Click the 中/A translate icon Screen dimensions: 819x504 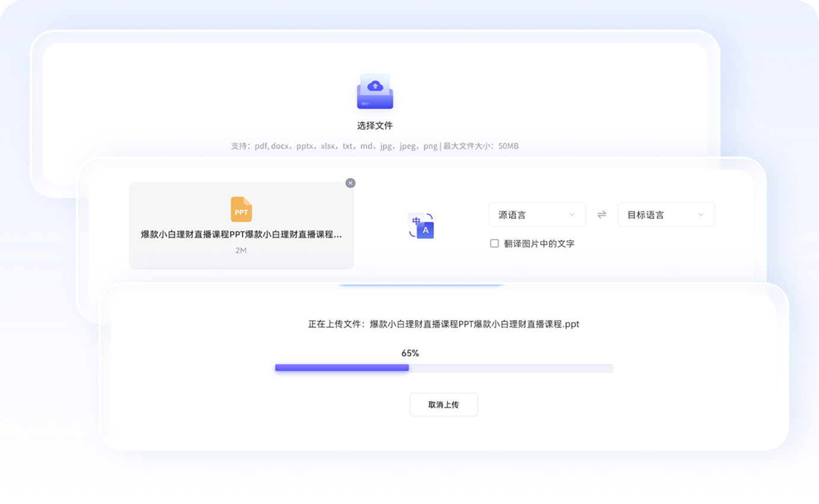421,226
